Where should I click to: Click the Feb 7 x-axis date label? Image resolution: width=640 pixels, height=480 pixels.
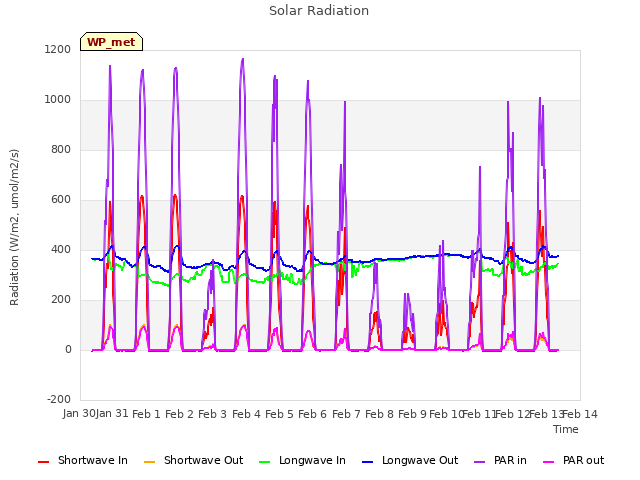coord(346,414)
